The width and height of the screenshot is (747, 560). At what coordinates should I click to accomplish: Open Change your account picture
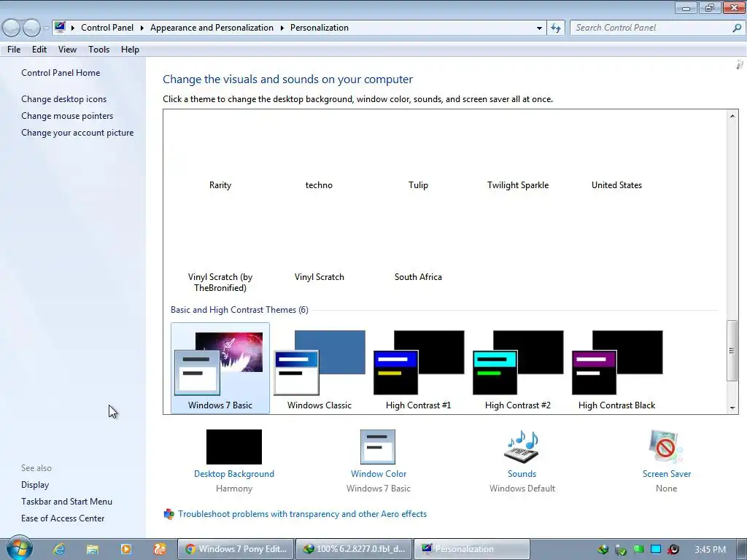77,133
